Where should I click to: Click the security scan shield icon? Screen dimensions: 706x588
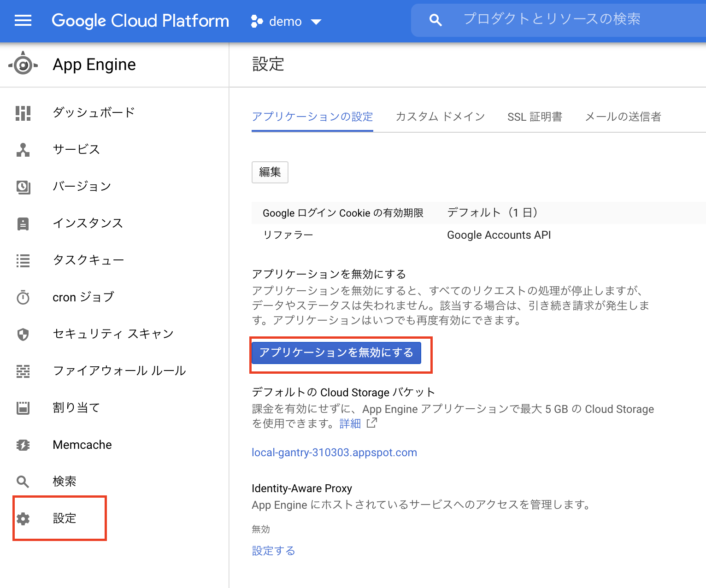[23, 334]
